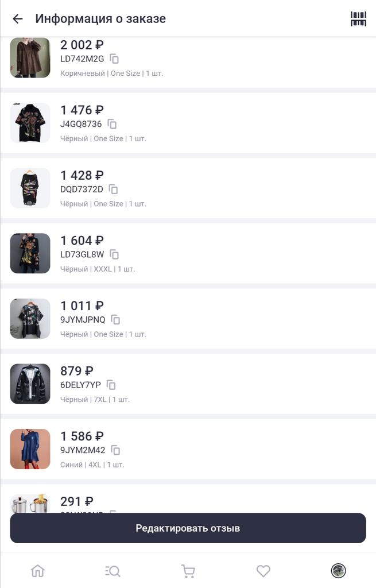View the blue dress product thumbnail

click(x=30, y=449)
